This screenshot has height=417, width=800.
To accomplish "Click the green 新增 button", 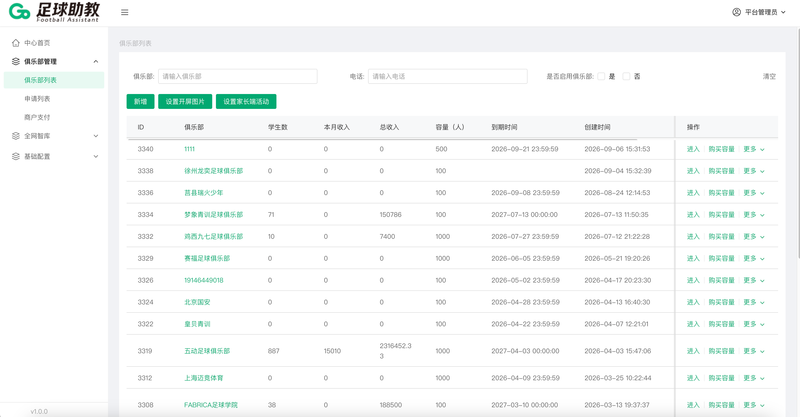I will pos(140,102).
